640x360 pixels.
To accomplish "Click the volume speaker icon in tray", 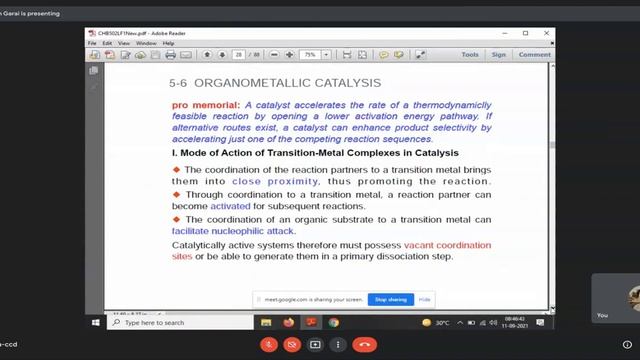I will [493, 323].
